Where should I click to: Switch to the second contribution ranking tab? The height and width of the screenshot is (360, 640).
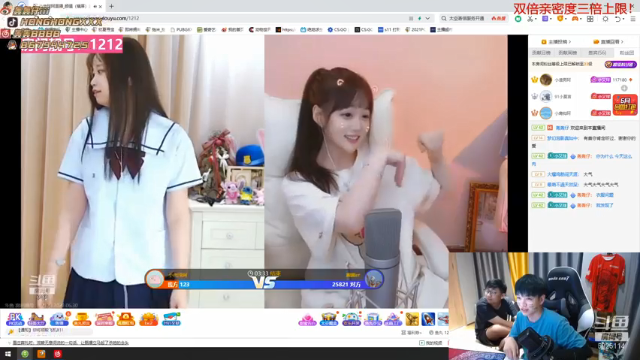568,53
